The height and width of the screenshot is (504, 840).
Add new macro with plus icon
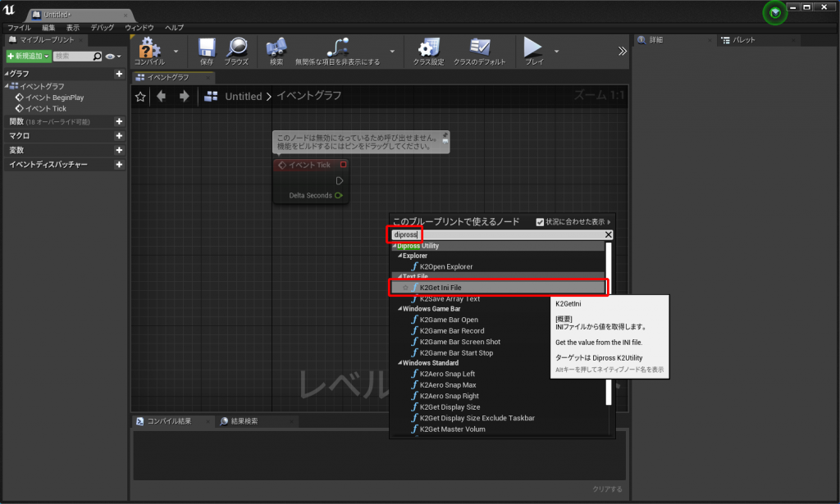(x=119, y=136)
